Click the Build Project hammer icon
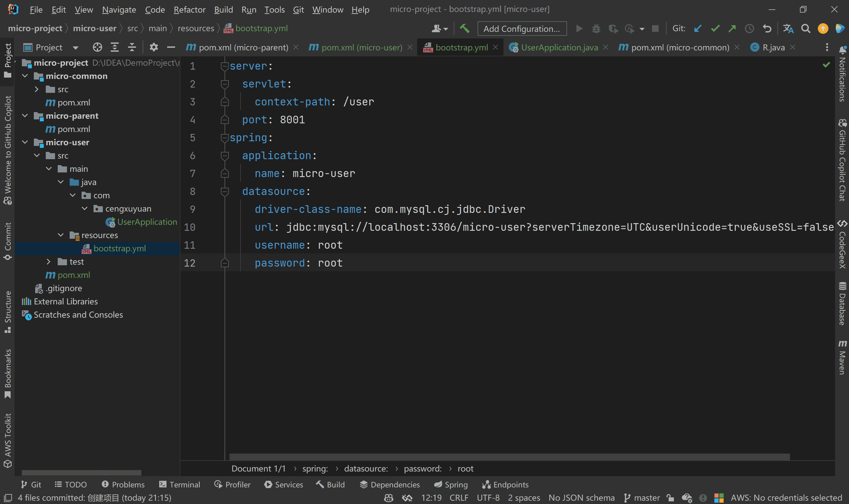This screenshot has height=504, width=849. pos(465,29)
